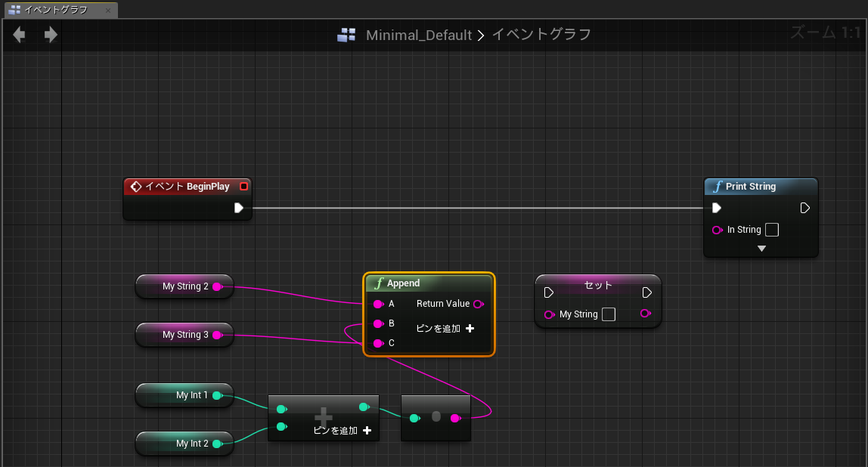Screen dimensions: 868x467
Task: Click the My String input pin on セット
Action: tap(550, 314)
